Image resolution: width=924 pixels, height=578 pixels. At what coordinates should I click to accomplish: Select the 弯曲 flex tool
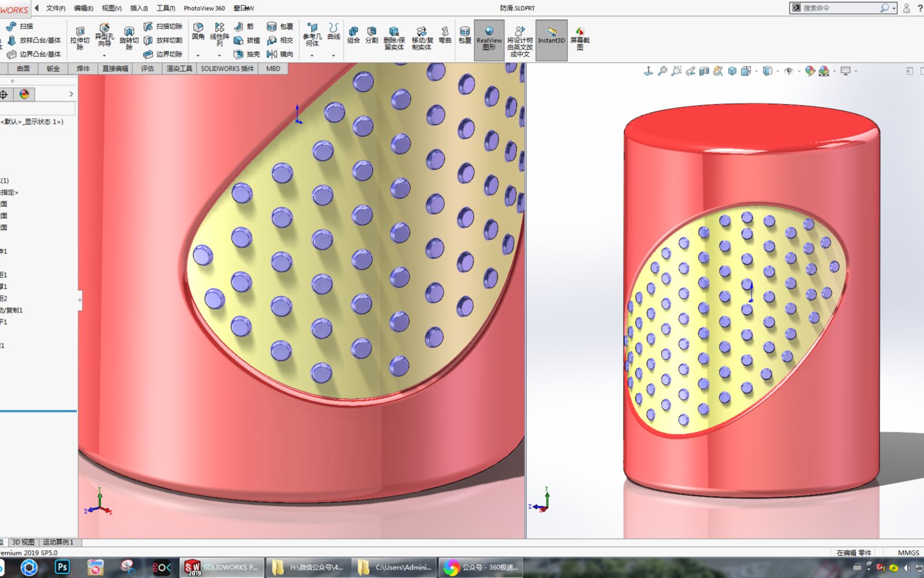pos(445,35)
